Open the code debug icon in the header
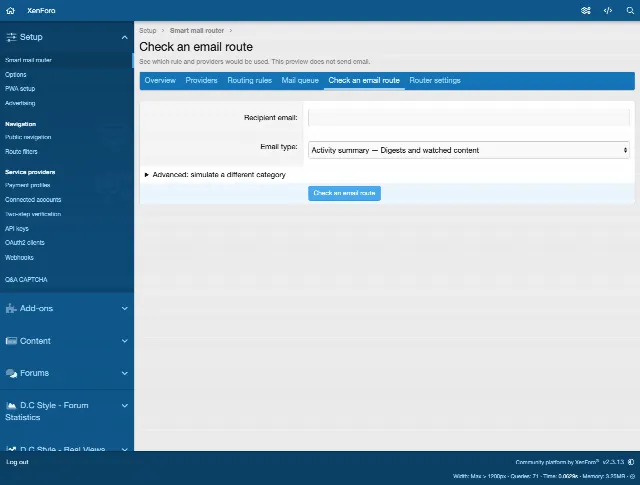 608,11
